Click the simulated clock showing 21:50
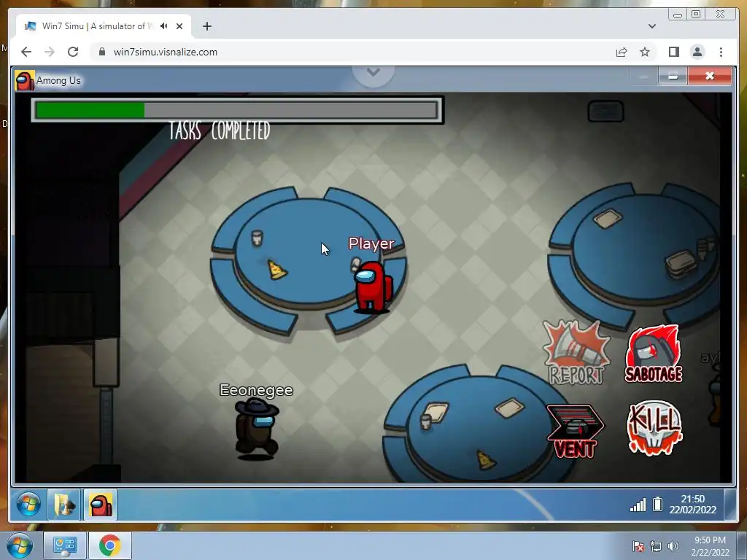Image resolution: width=747 pixels, height=560 pixels. [x=693, y=505]
